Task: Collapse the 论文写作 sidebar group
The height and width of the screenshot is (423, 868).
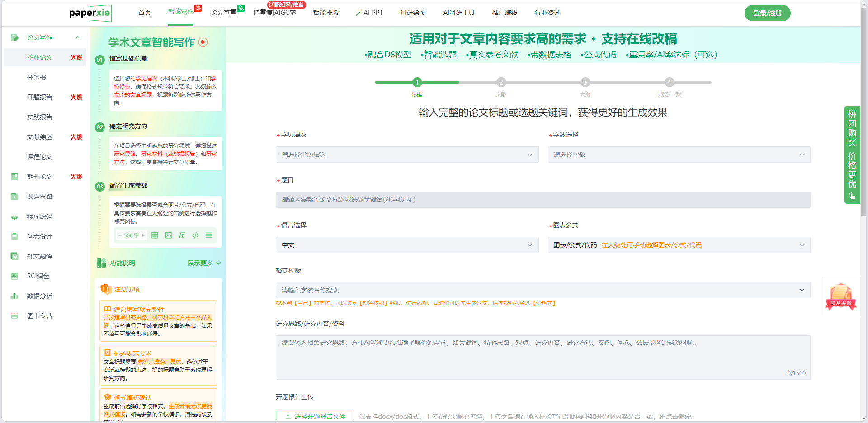Action: (x=78, y=38)
